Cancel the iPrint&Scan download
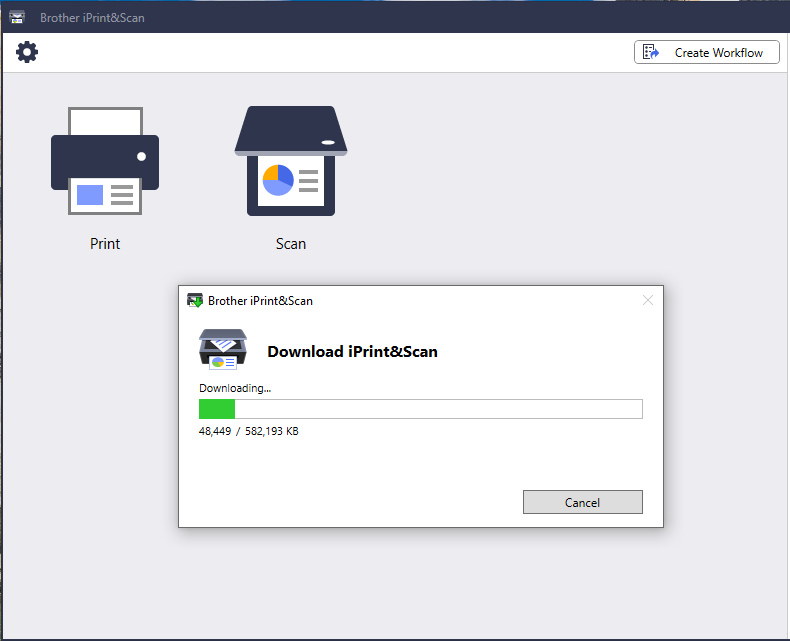The width and height of the screenshot is (790, 641). [x=582, y=502]
